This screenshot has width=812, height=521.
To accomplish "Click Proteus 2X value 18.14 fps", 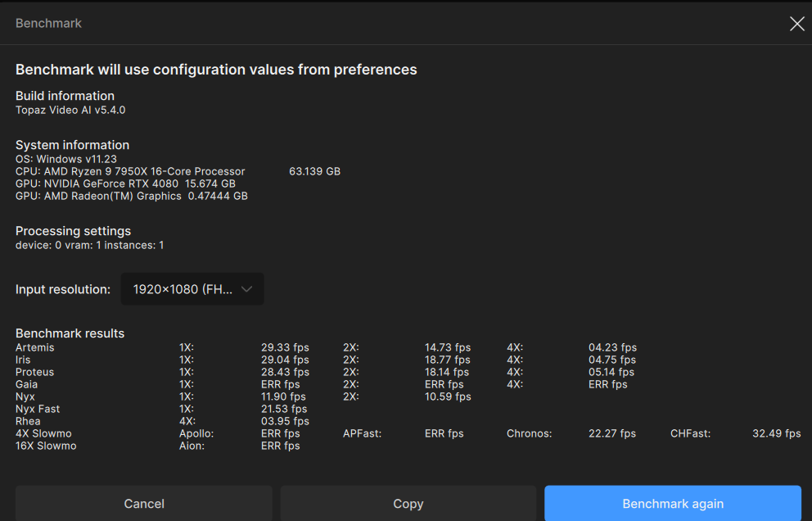I will click(x=447, y=372).
